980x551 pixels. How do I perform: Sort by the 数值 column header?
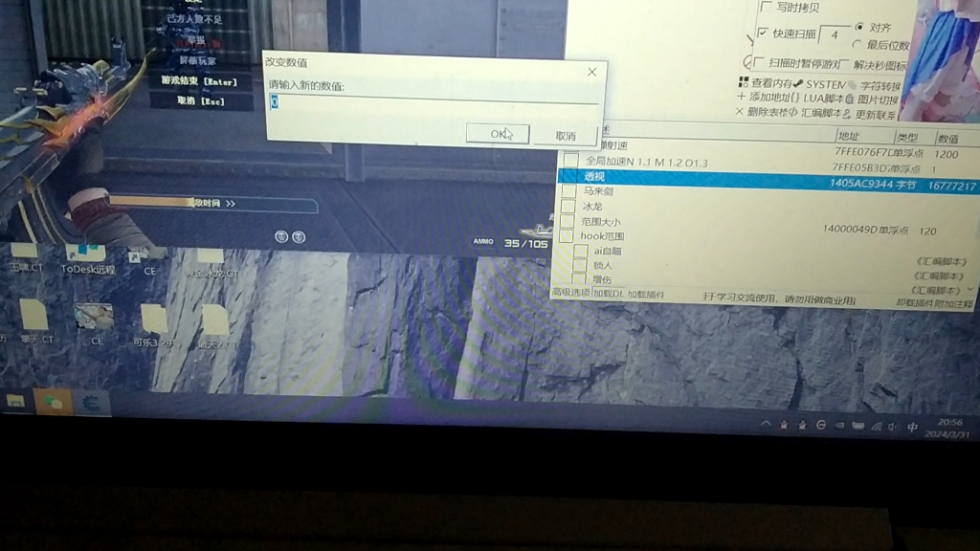point(947,139)
